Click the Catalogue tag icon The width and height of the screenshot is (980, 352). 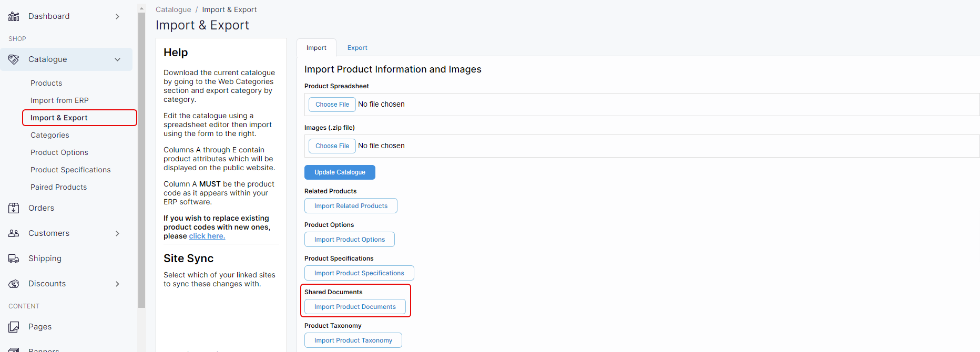[14, 59]
